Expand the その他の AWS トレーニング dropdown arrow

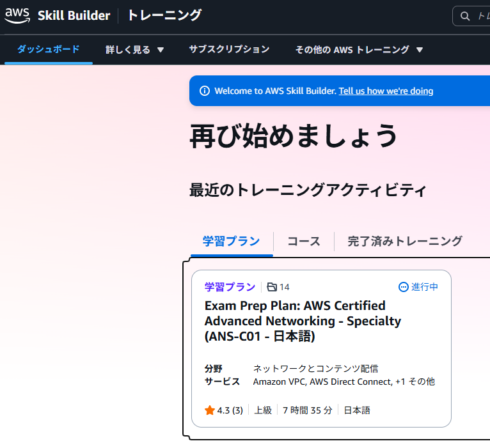point(420,50)
